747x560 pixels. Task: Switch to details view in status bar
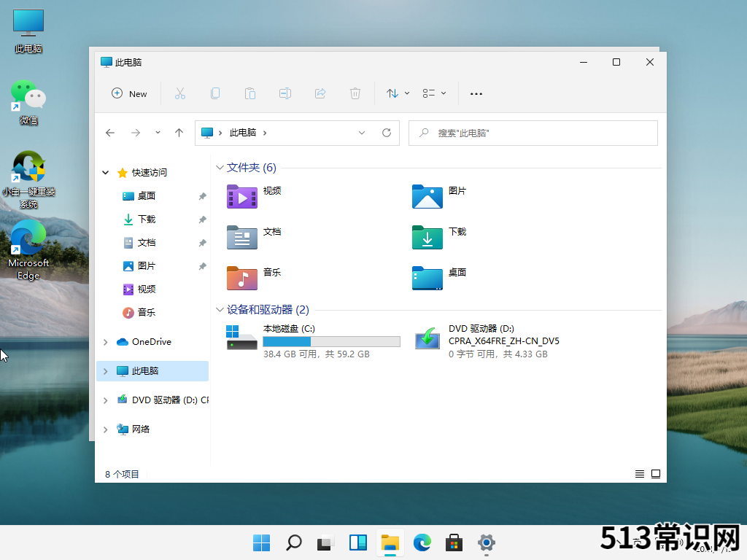click(x=640, y=474)
